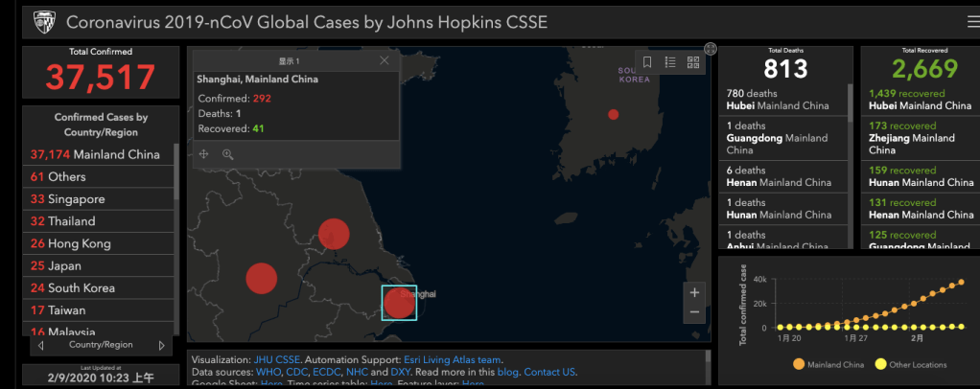Viewport: 980px width, 389px height.
Task: Go to next Country/Region list tab
Action: tap(161, 345)
